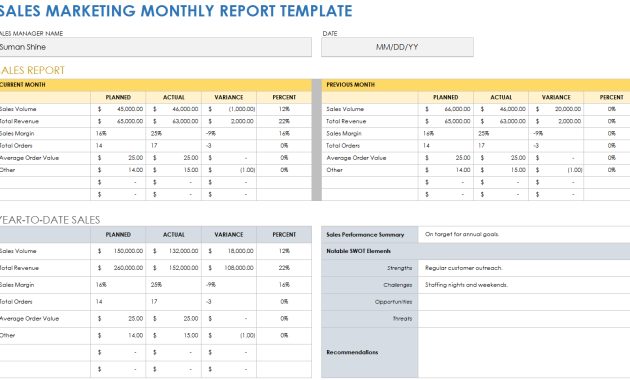This screenshot has width=630, height=380.
Task: Click the empty cell beside Opportunities
Action: click(x=524, y=302)
